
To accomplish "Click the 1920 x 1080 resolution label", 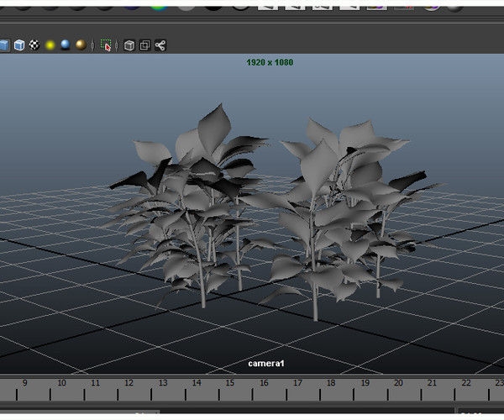I will (x=270, y=62).
